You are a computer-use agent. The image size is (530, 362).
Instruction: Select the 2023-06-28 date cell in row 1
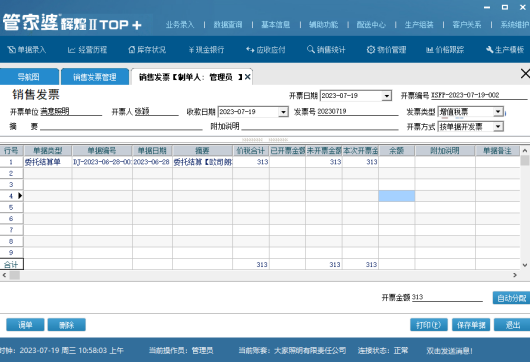pyautogui.click(x=152, y=162)
